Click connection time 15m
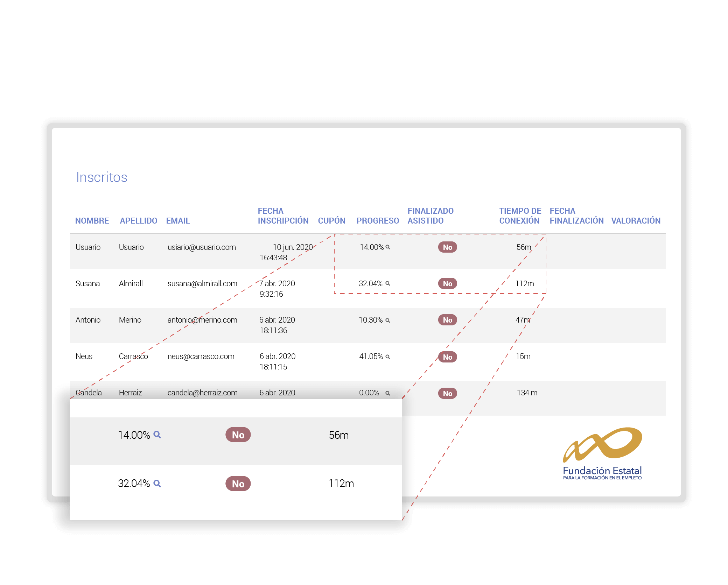The height and width of the screenshot is (585, 728). tap(523, 356)
